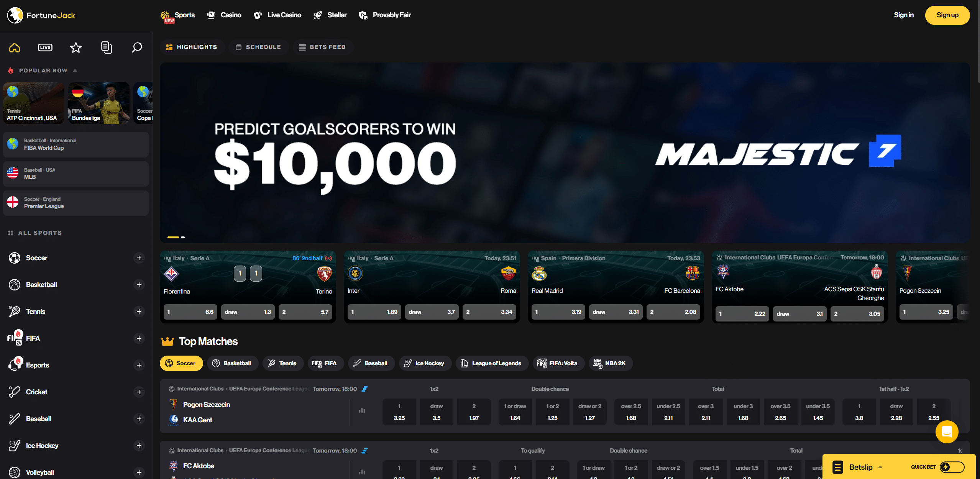Open statistics icon for Pogon Szczecin match
The width and height of the screenshot is (980, 479).
tap(362, 410)
